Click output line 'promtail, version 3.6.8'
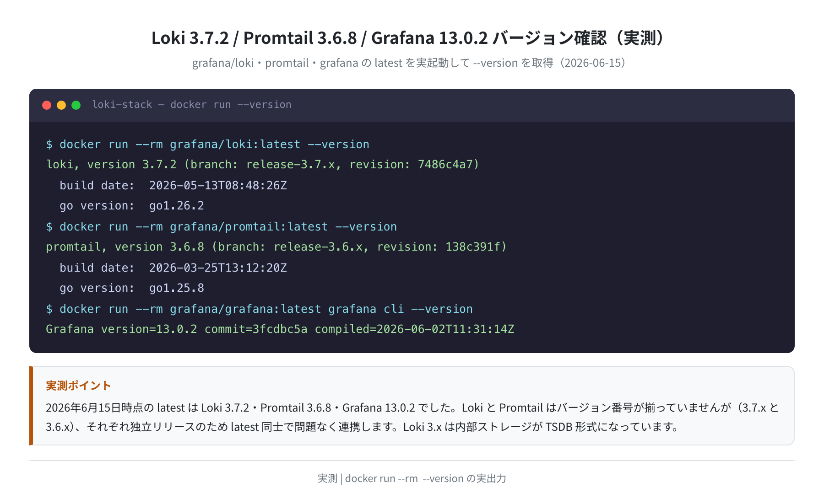Viewport: 824px width, 504px height. click(x=276, y=247)
